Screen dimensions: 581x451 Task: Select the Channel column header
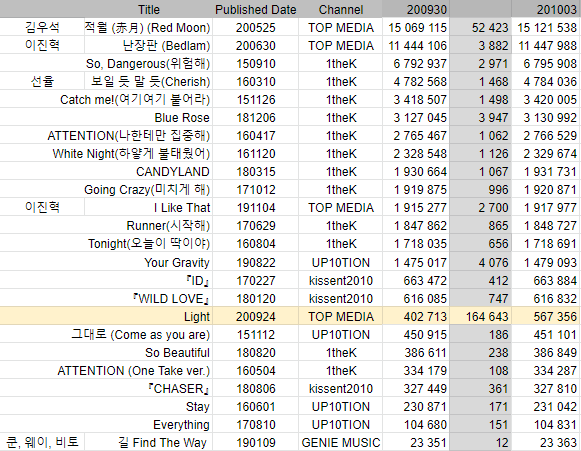point(341,9)
